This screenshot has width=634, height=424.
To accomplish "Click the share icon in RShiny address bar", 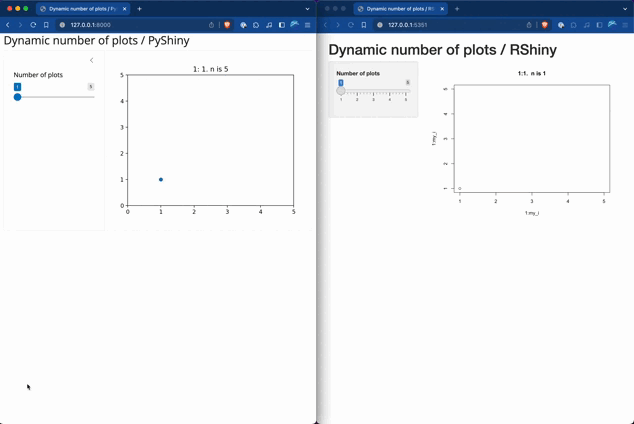I will click(529, 25).
